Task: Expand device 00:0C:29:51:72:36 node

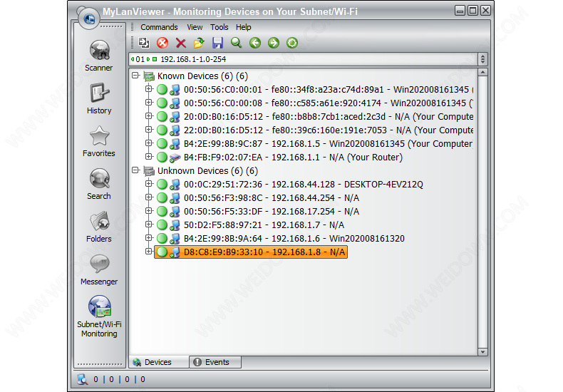Action: pyautogui.click(x=149, y=183)
